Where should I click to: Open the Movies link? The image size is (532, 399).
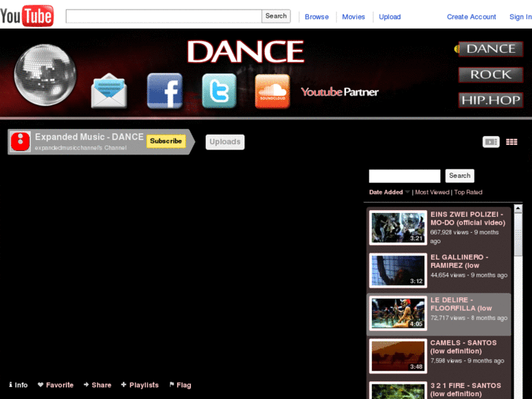[353, 17]
